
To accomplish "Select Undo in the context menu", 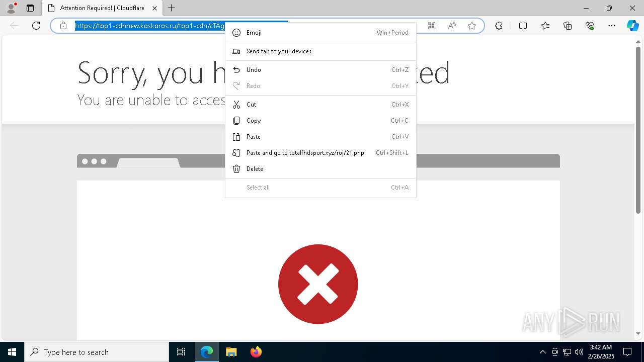I will [320, 70].
